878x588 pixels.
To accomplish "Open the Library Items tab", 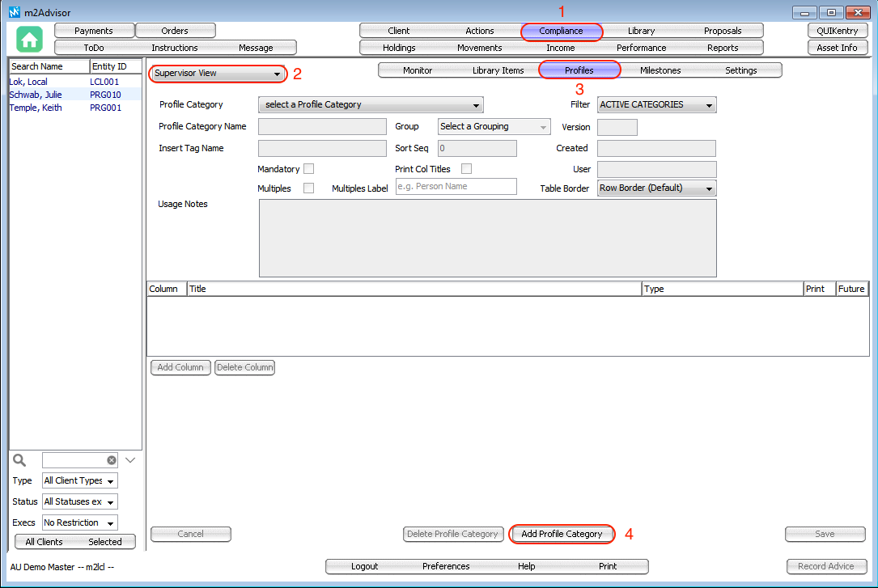I will point(498,70).
